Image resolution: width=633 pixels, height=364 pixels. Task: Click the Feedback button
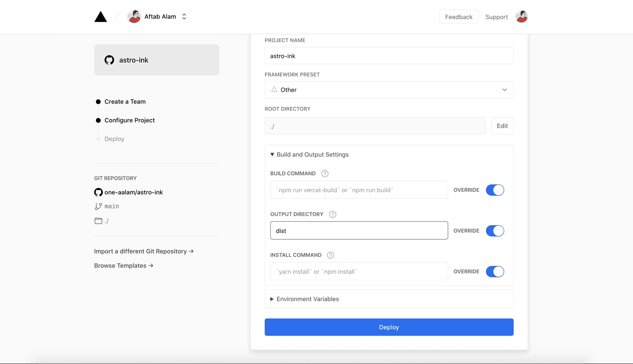459,17
